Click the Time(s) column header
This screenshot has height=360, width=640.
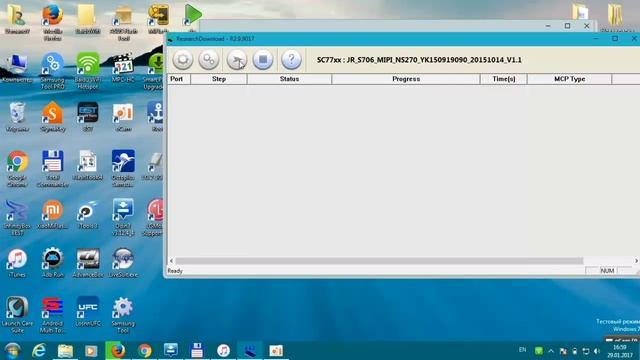tap(504, 79)
